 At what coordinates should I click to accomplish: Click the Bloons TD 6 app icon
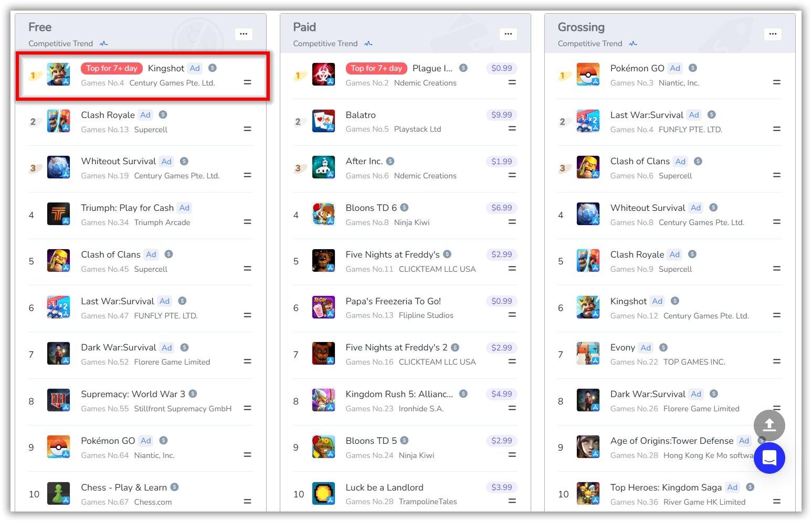tap(323, 214)
